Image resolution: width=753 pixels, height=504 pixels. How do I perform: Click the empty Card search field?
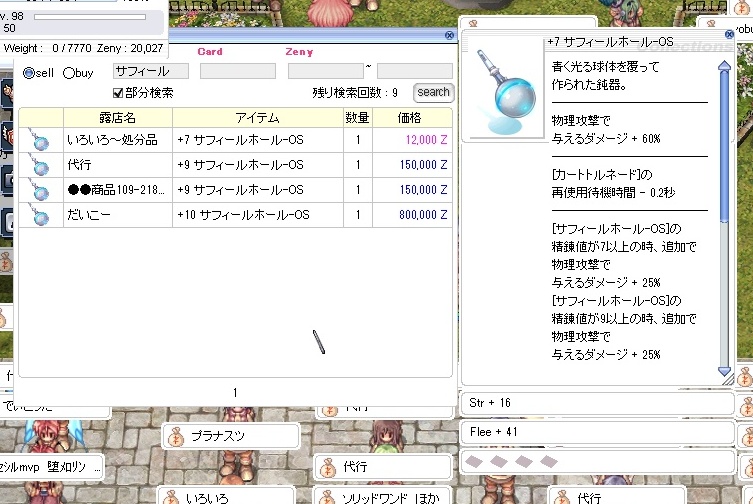[x=238, y=71]
